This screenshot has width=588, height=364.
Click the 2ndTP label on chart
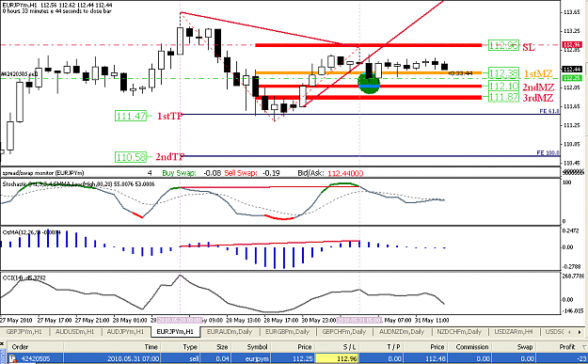pyautogui.click(x=170, y=157)
